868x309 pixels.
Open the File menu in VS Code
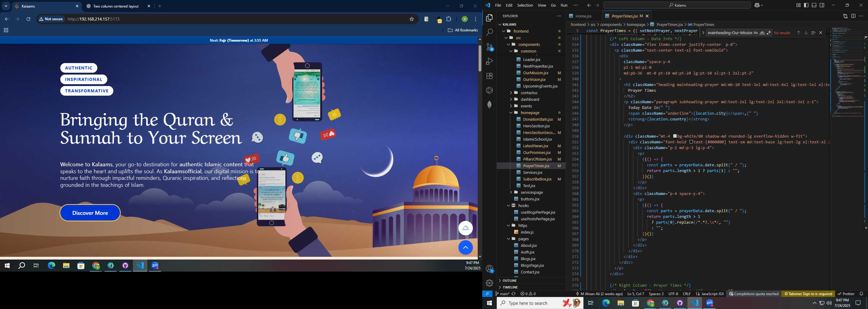click(498, 5)
